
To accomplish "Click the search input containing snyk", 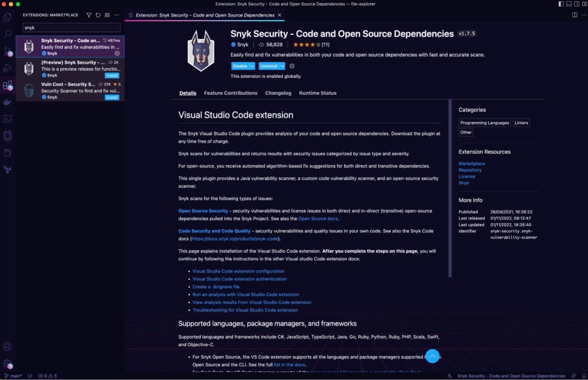I will (70, 28).
